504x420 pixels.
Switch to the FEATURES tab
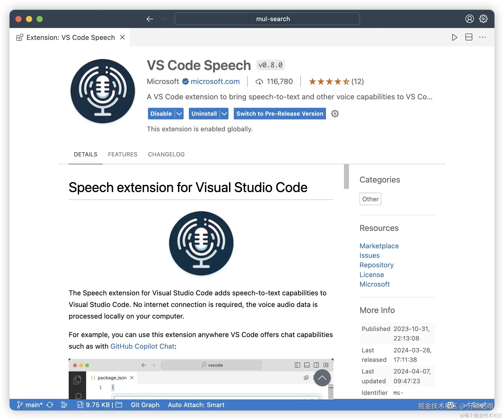(x=123, y=154)
